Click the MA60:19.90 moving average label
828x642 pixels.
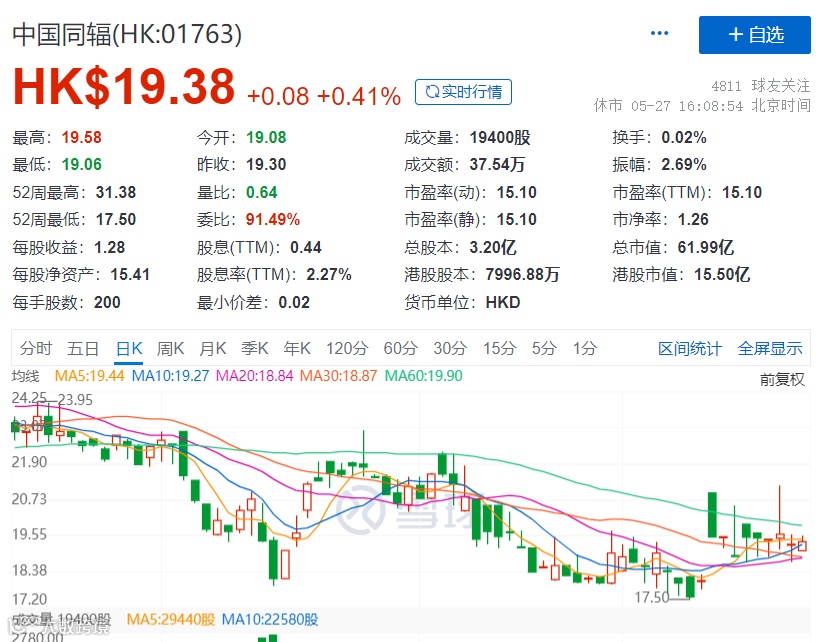pos(424,376)
